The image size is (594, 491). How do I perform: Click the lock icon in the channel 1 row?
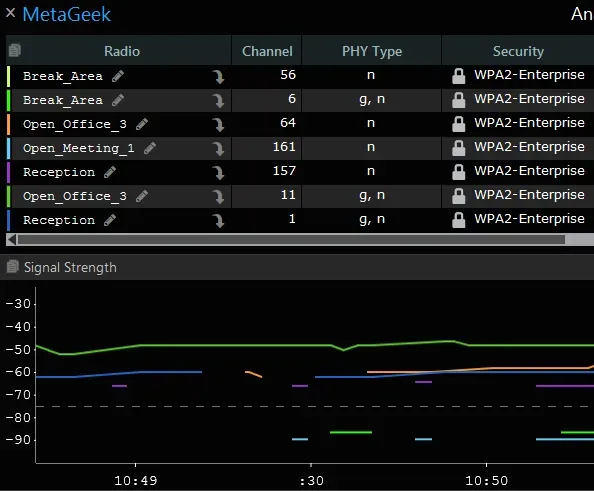[458, 220]
